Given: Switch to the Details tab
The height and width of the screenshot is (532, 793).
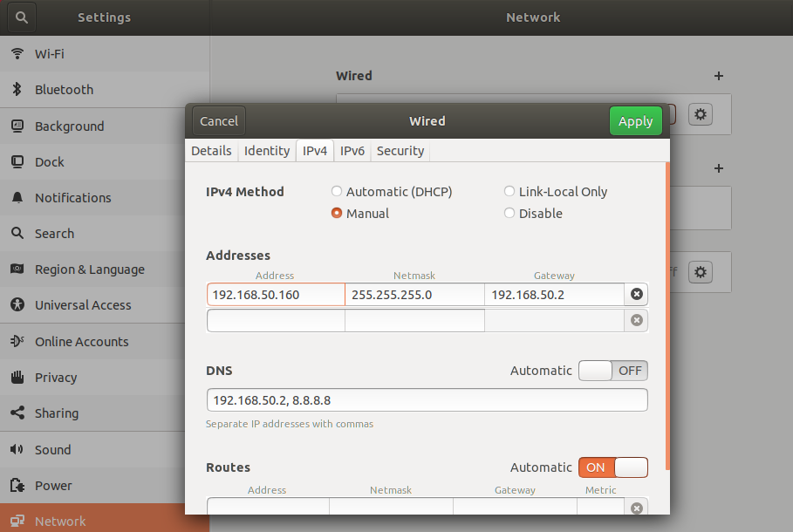Looking at the screenshot, I should click(211, 151).
